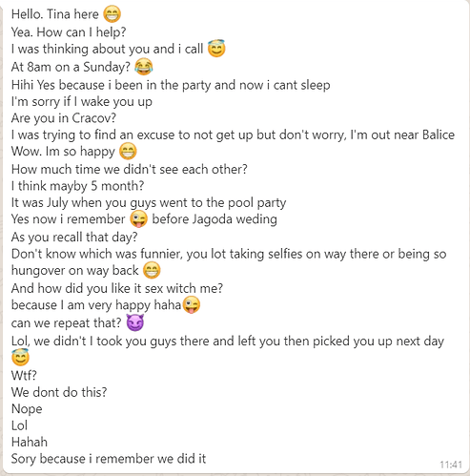Click the 'Nope' line

tap(27, 409)
